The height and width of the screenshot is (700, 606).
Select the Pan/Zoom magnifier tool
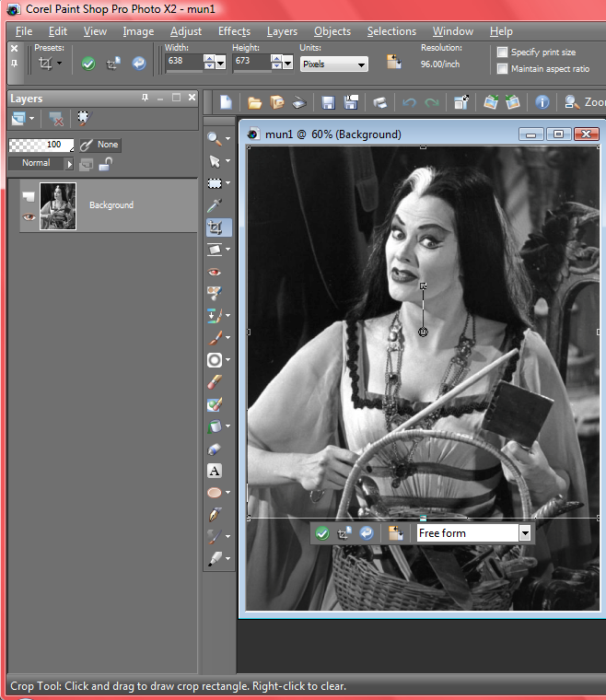coord(215,139)
